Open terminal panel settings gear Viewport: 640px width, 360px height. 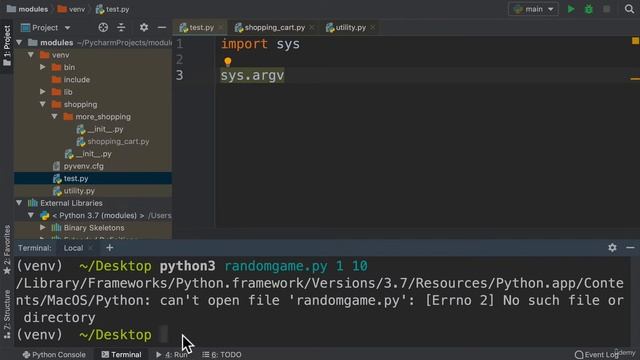[x=612, y=247]
